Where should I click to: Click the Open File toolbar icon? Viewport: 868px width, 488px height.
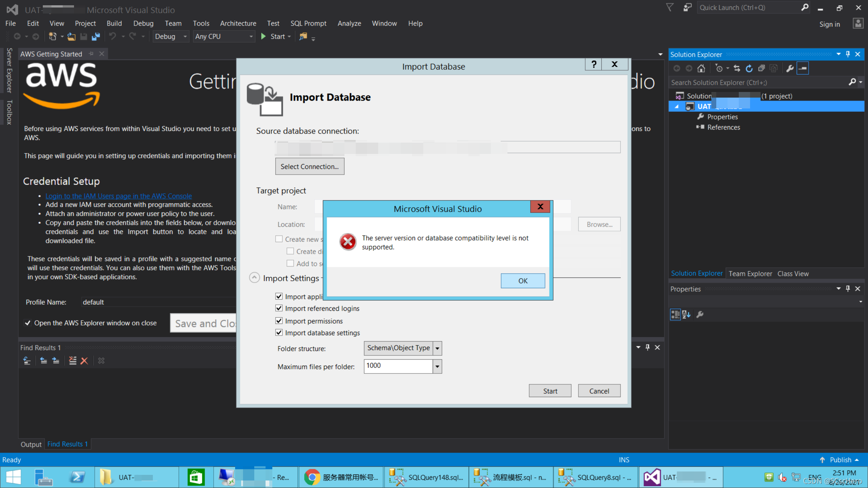coord(71,36)
